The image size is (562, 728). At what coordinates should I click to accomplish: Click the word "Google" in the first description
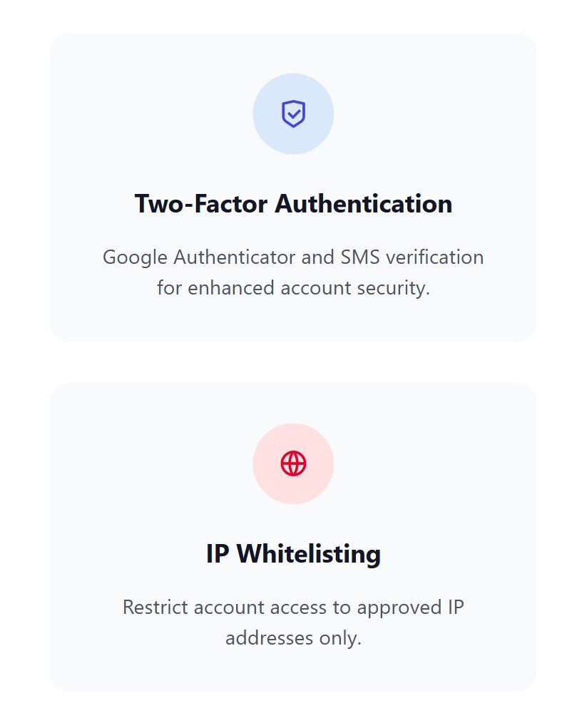[136, 257]
